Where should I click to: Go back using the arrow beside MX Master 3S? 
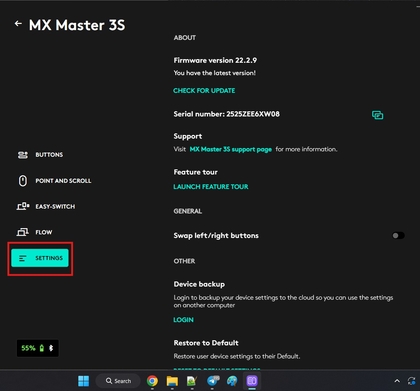coord(18,24)
